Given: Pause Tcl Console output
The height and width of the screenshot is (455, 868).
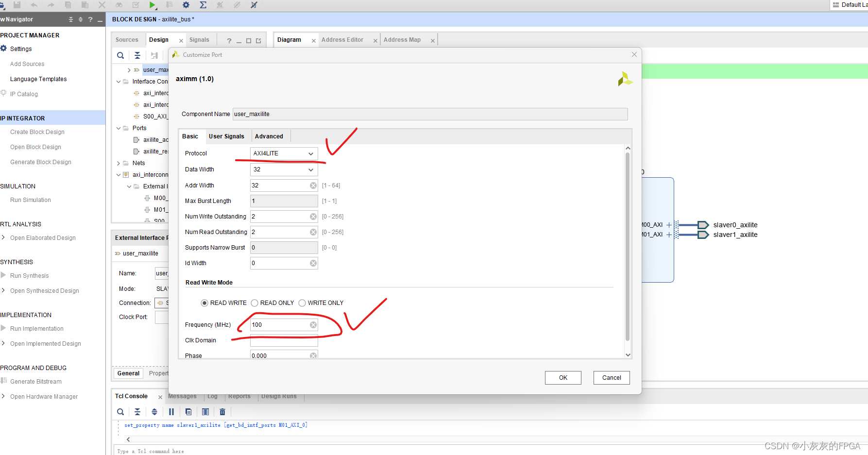Looking at the screenshot, I should [171, 412].
